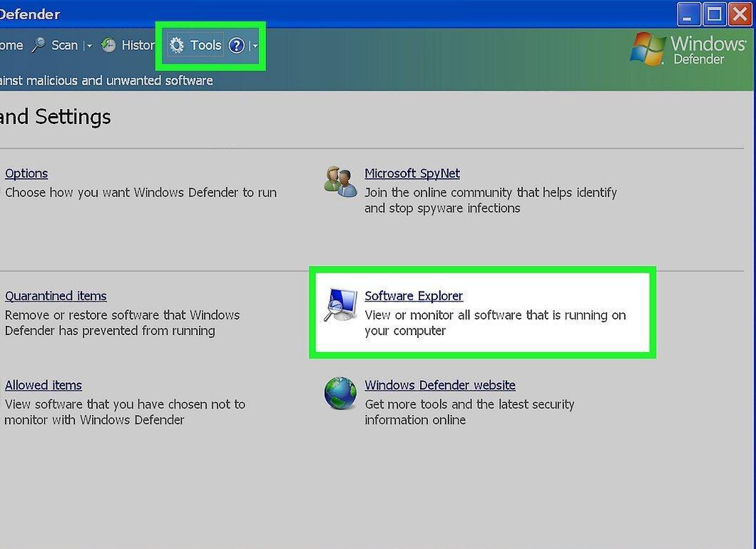This screenshot has height=549, width=756.
Task: Click the Software Explorer monitor icon
Action: [x=341, y=304]
